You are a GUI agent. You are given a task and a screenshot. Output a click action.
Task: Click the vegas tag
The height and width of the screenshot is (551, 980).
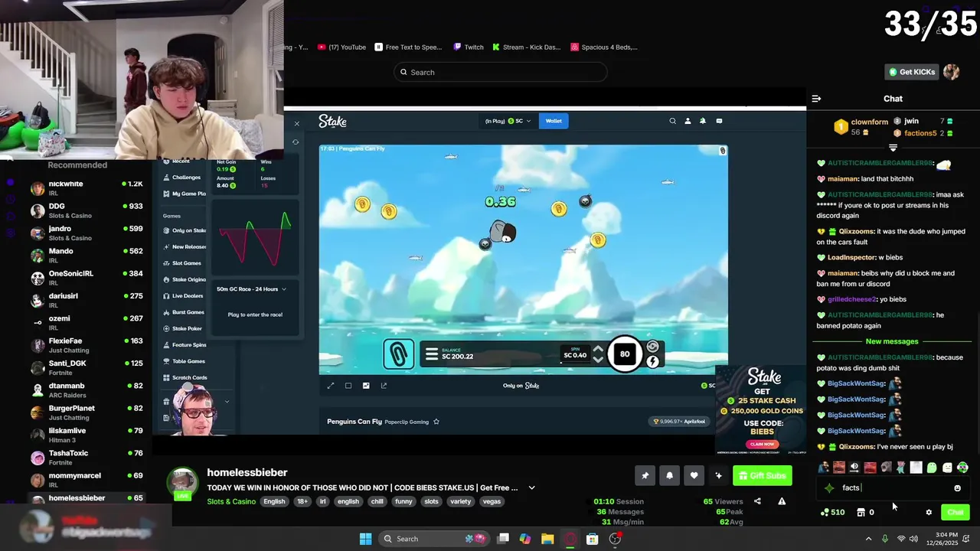coord(492,501)
